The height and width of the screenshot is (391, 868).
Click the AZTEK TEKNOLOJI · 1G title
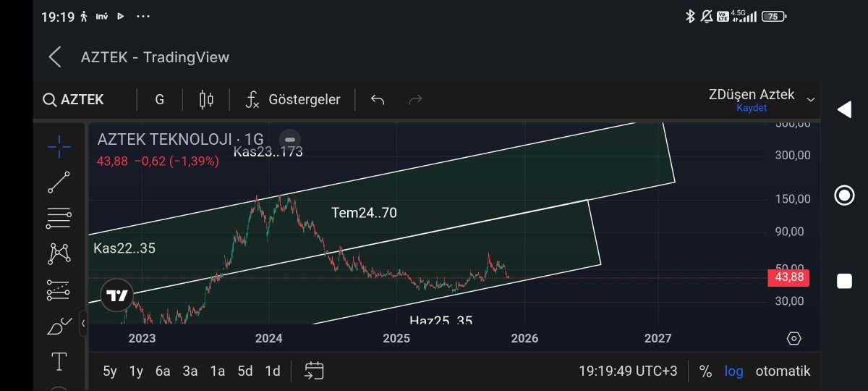click(x=181, y=139)
